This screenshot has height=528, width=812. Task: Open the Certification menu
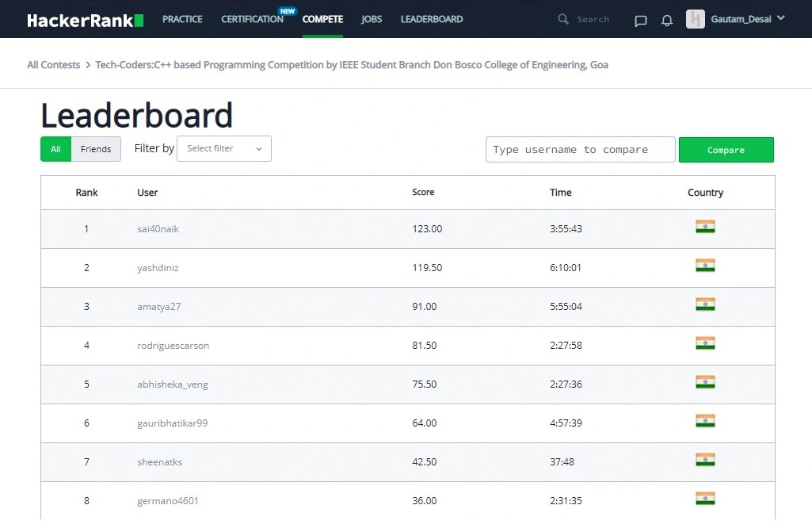pos(252,19)
